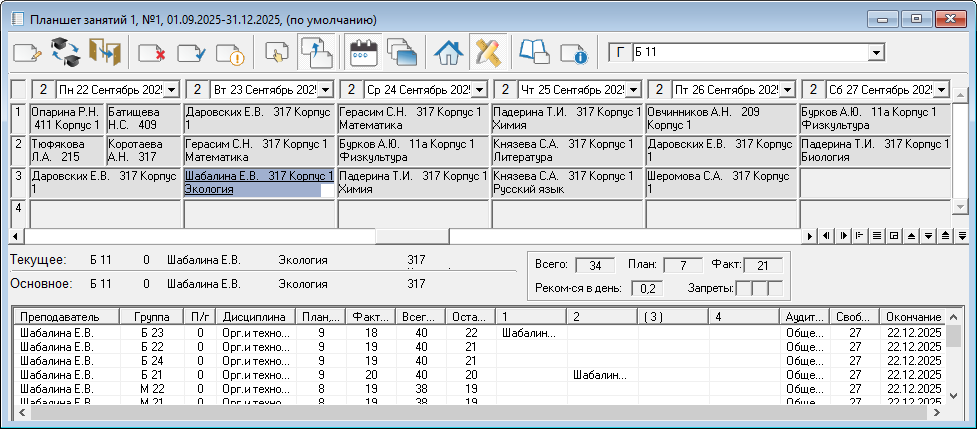Click the open book icon in toolbar

534,52
